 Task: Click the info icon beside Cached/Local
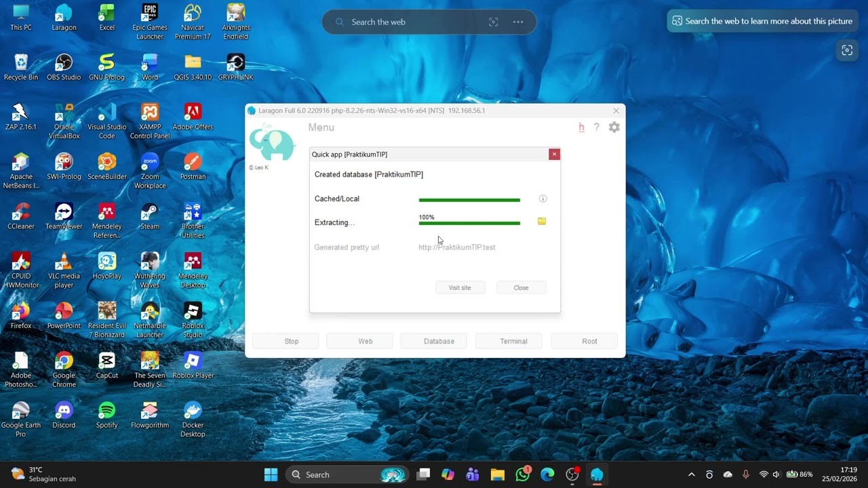pyautogui.click(x=542, y=199)
